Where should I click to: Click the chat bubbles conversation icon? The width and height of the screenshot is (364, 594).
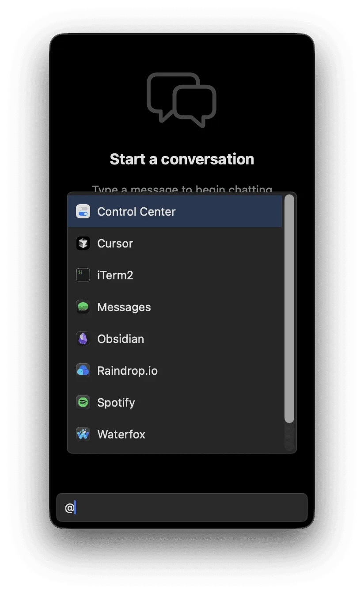click(182, 100)
